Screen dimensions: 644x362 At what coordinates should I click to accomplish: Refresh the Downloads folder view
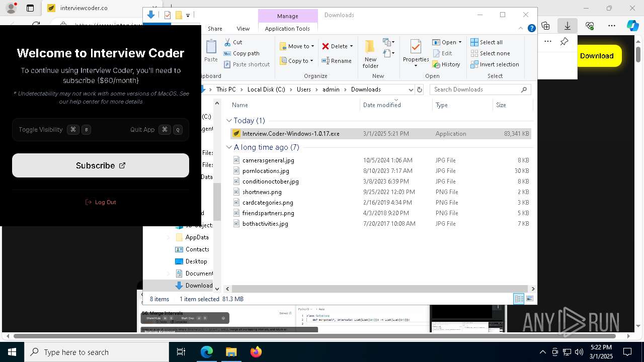coord(420,89)
